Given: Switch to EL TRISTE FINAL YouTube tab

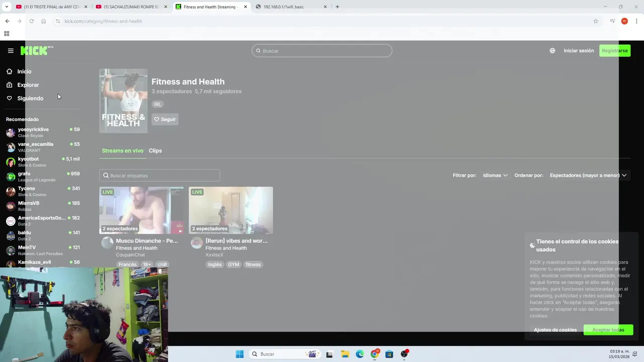Looking at the screenshot, I should [x=52, y=7].
